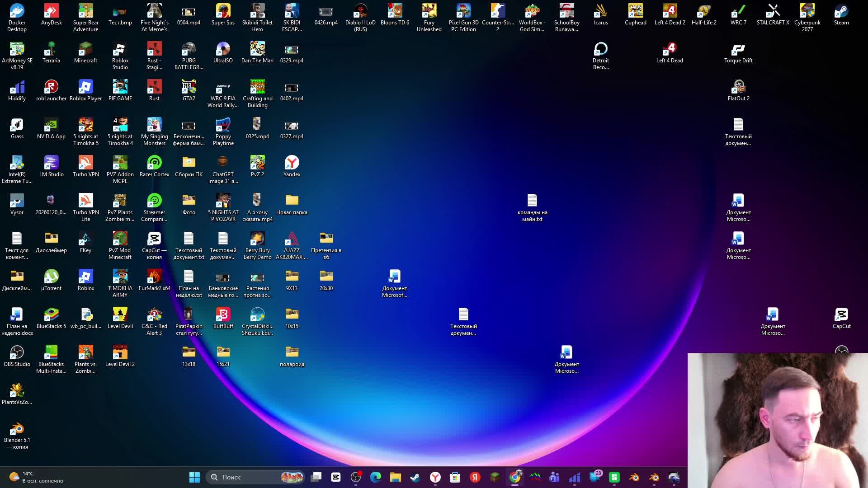
Task: Select the 20x30 folder
Action: pos(326,280)
